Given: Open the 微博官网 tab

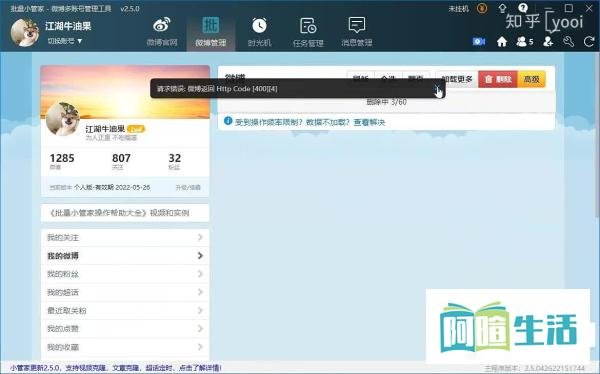Looking at the screenshot, I should [162, 32].
